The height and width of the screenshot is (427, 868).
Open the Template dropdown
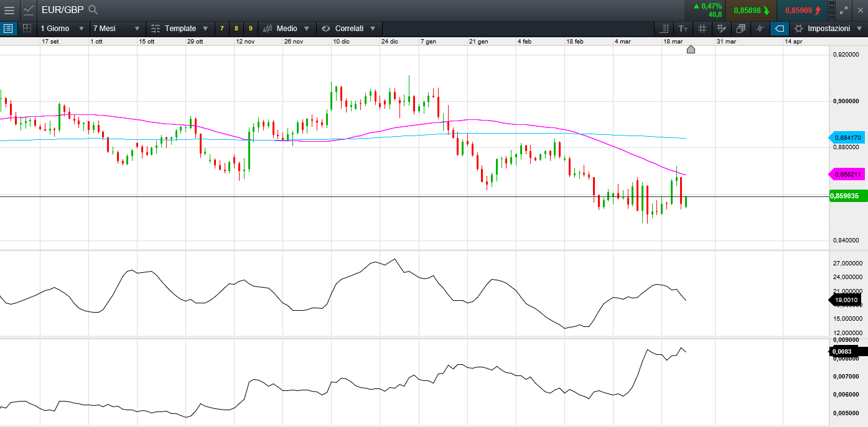(180, 29)
